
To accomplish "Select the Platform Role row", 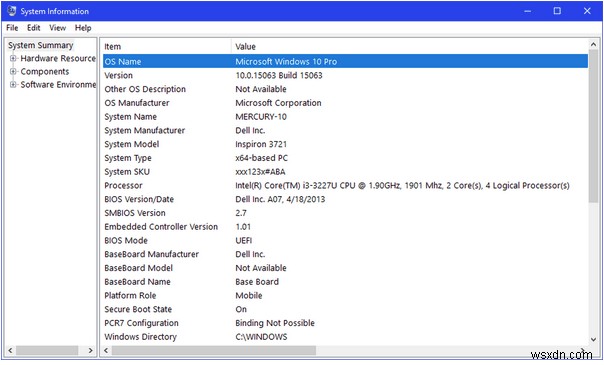I will coord(345,296).
